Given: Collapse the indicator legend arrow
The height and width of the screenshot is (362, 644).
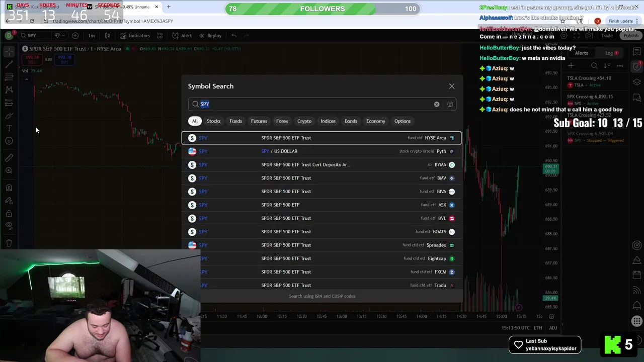Looking at the screenshot, I should pos(26,79).
